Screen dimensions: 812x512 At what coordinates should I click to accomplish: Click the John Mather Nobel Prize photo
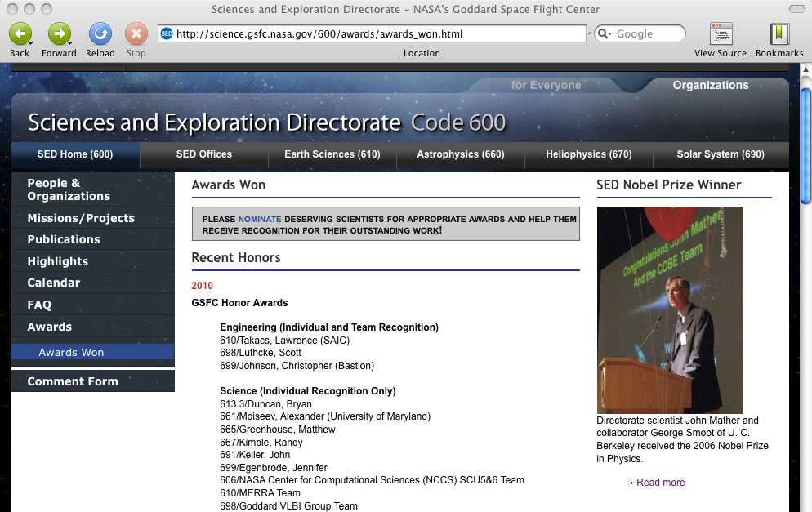point(670,309)
